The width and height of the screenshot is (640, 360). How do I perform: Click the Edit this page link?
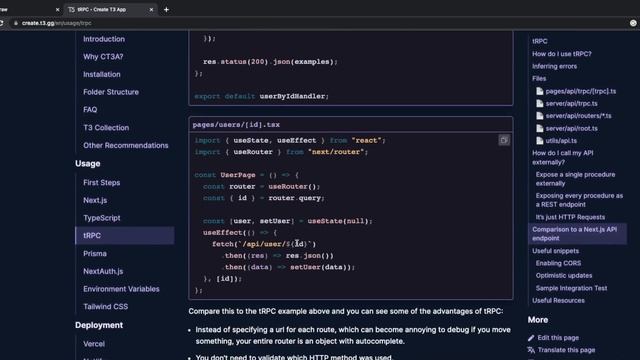558,338
